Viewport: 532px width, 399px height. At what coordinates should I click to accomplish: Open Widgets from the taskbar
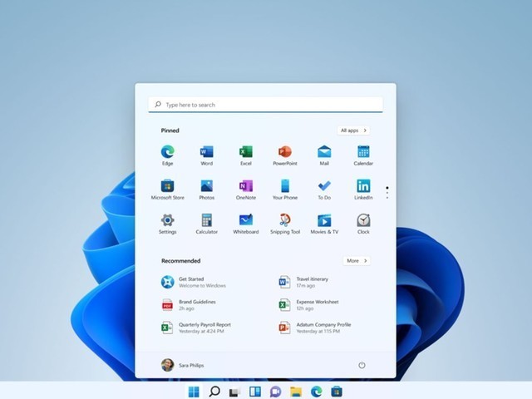(x=255, y=392)
